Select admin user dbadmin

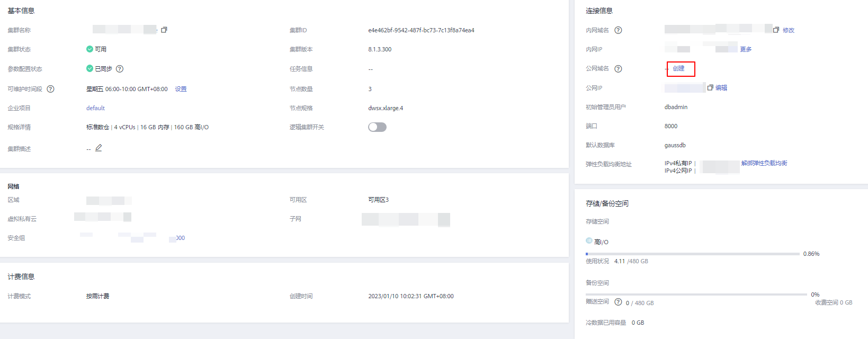click(676, 107)
